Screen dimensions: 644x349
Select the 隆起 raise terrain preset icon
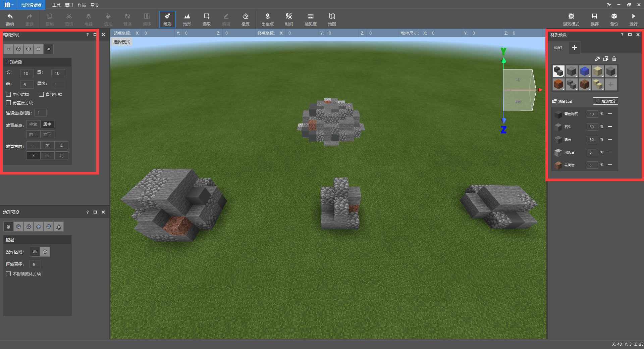pos(8,227)
